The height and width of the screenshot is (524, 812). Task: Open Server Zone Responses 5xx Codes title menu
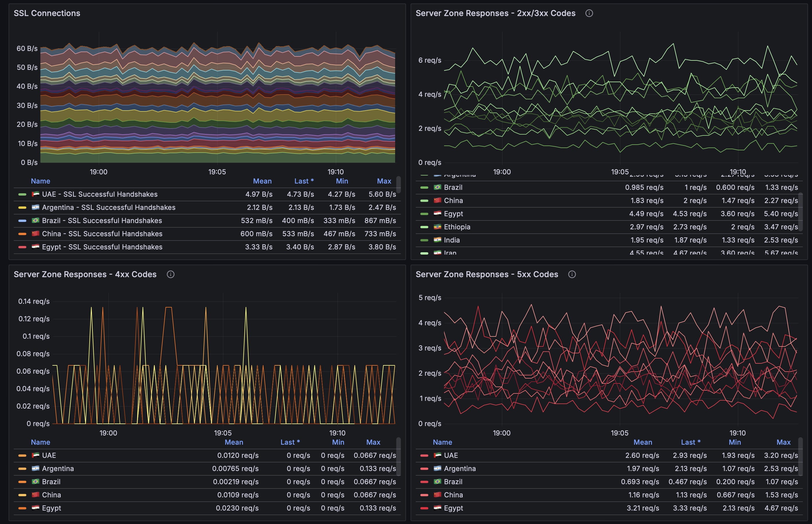(486, 274)
